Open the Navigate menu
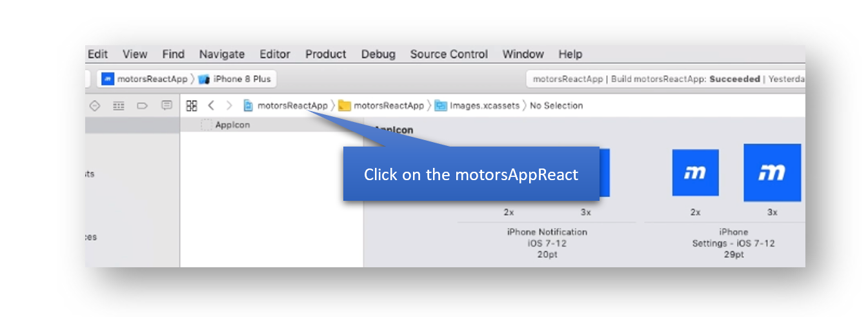868x317 pixels. coord(222,54)
